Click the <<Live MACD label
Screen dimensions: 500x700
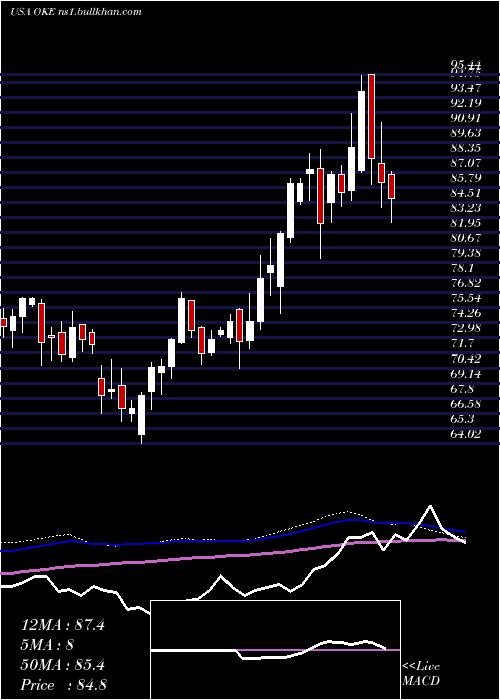[421, 674]
